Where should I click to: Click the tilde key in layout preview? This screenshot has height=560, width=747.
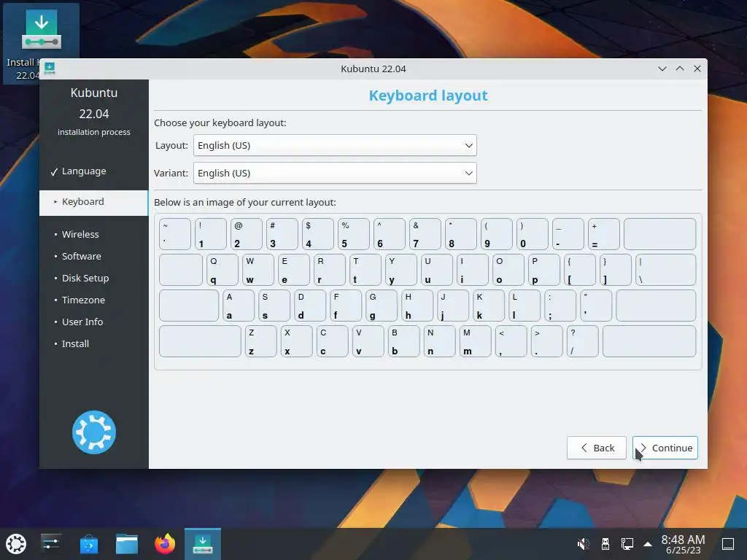[x=175, y=234]
